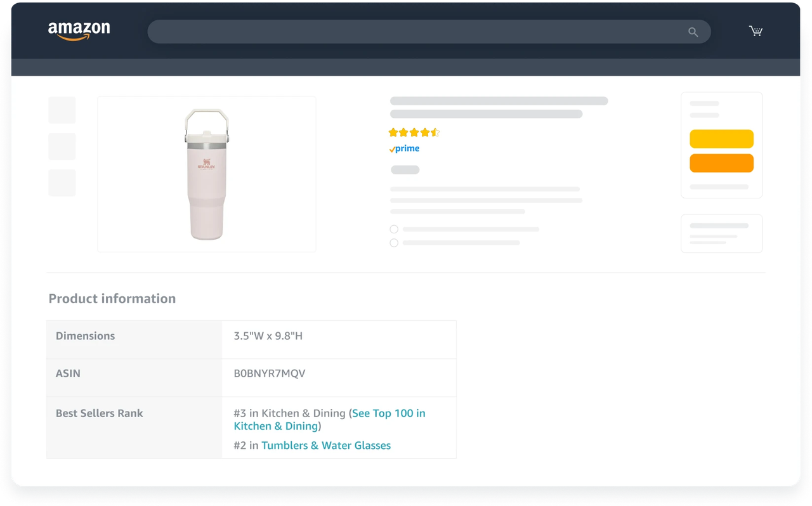The height and width of the screenshot is (506, 812).
Task: Open the shopping cart
Action: pos(756,31)
